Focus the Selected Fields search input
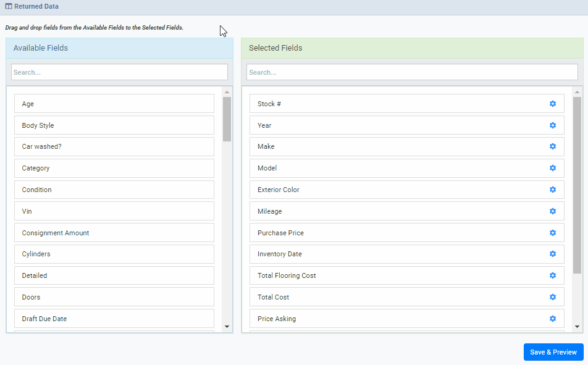 (412, 72)
